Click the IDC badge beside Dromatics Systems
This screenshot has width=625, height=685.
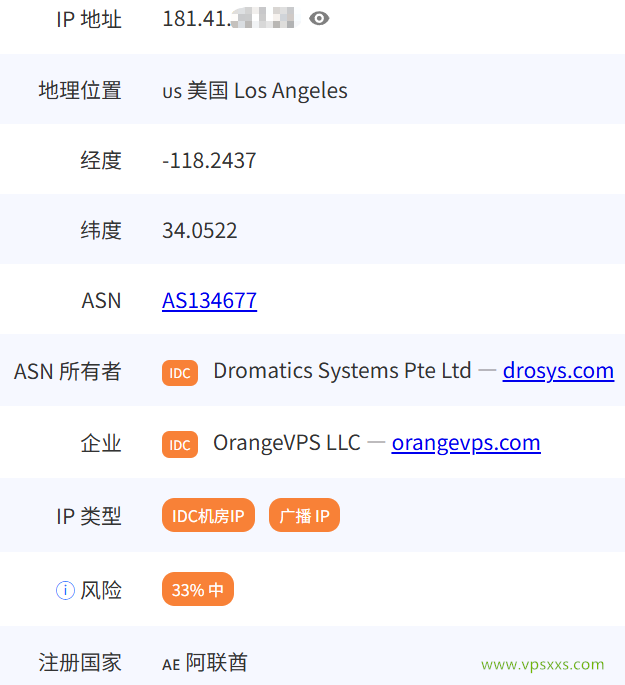180,373
